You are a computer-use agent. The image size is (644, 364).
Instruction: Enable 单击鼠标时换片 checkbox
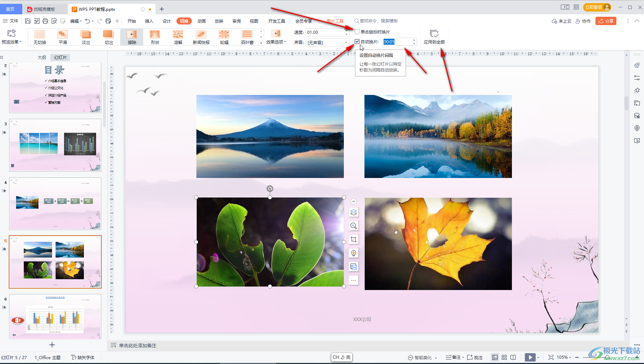tap(357, 32)
